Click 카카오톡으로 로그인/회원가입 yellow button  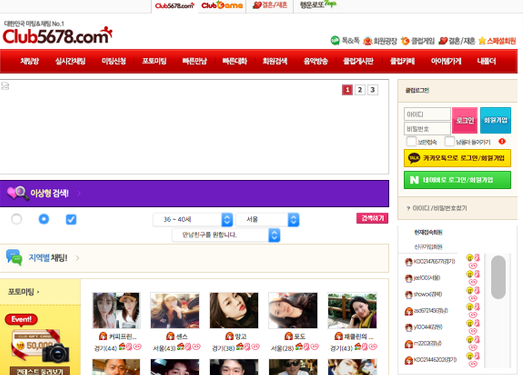457,158
